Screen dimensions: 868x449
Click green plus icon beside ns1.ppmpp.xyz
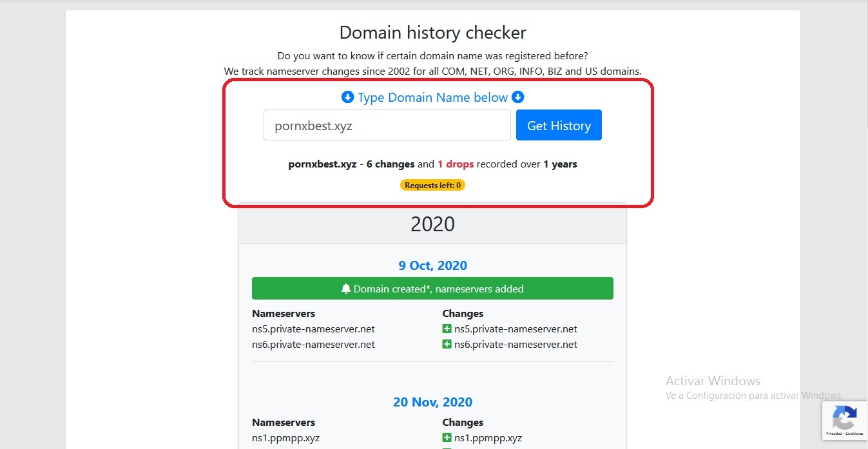[447, 438]
